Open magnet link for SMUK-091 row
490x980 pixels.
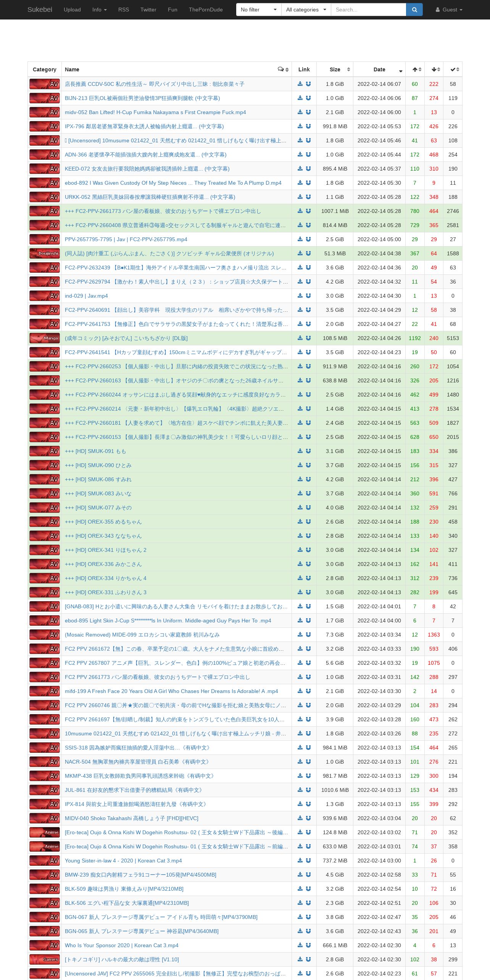[x=308, y=451]
